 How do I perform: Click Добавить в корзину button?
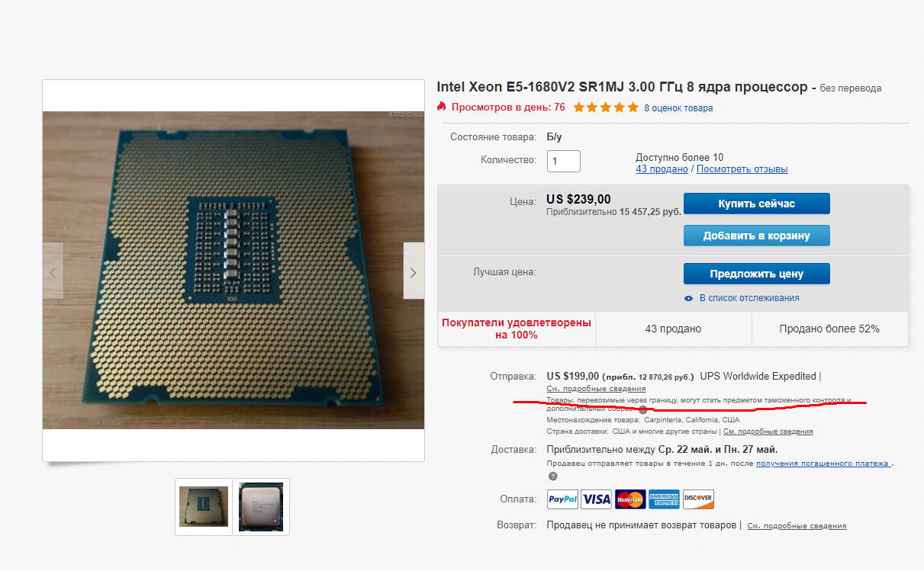pos(756,236)
